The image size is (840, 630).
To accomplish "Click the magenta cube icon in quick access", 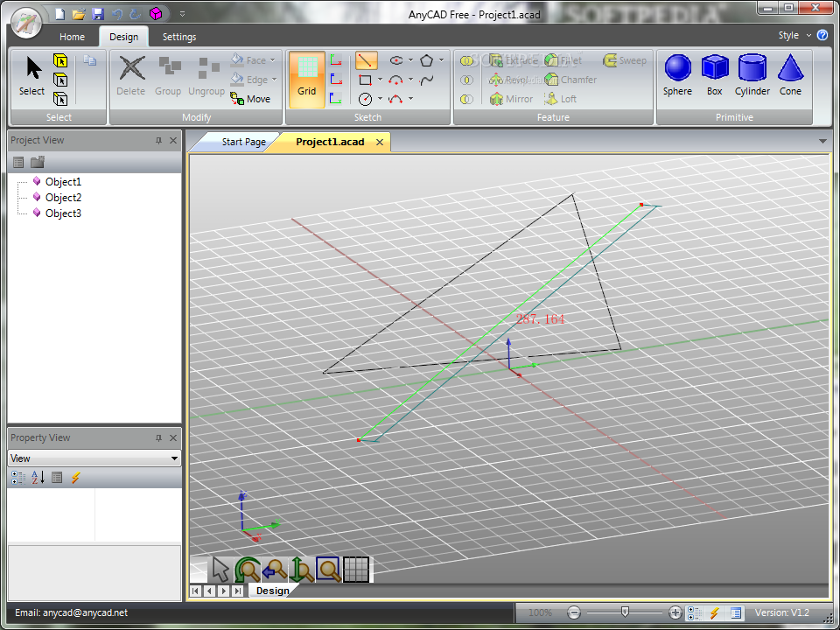I will pos(156,14).
